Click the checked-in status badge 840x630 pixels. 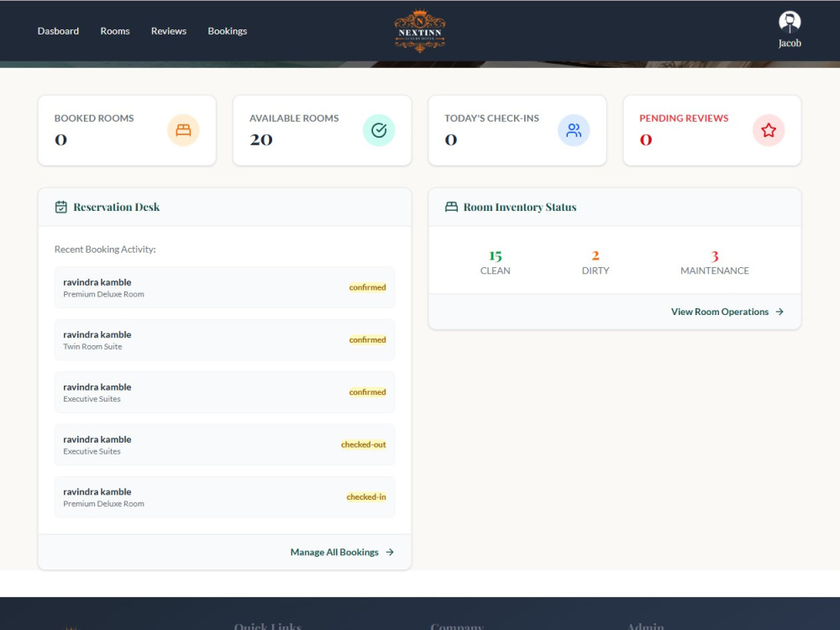[366, 497]
